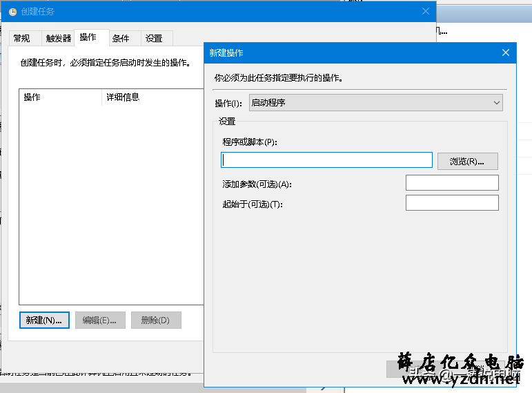Switch to the 触发器 tab
Screen dimensions: 532x393
tap(59, 38)
